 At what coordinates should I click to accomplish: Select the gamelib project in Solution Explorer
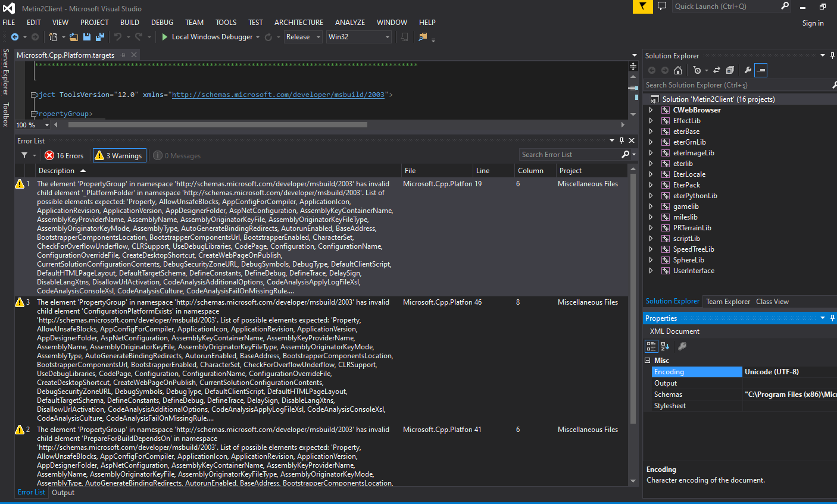click(x=686, y=206)
